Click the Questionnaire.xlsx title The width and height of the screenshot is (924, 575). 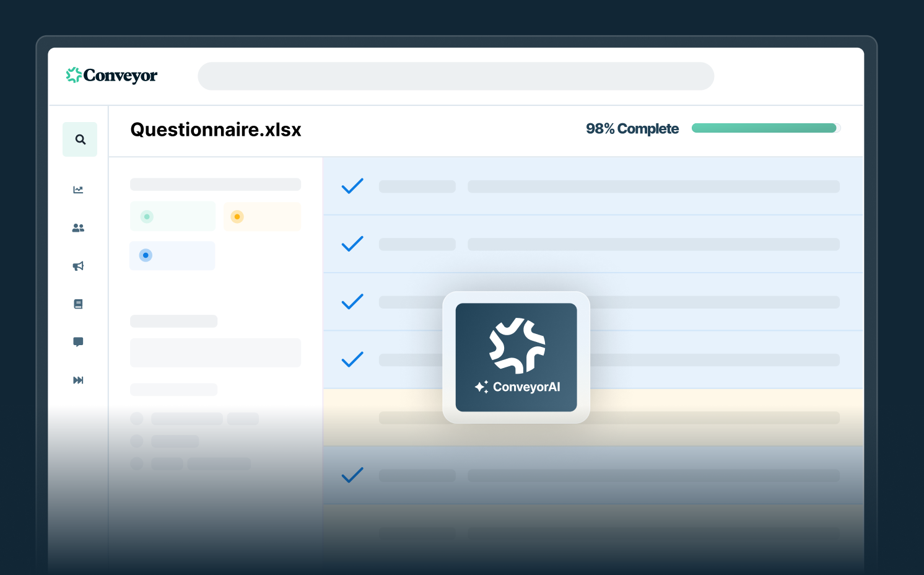click(x=216, y=129)
